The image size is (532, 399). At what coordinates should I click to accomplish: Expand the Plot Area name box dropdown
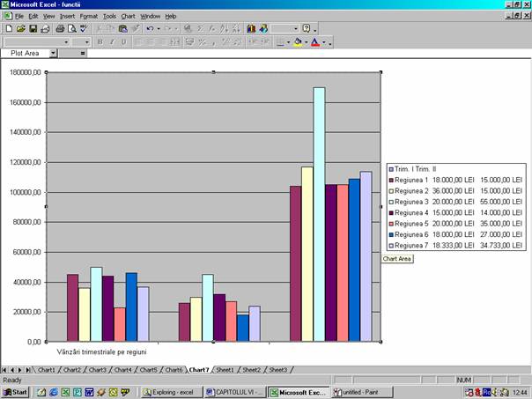click(53, 53)
